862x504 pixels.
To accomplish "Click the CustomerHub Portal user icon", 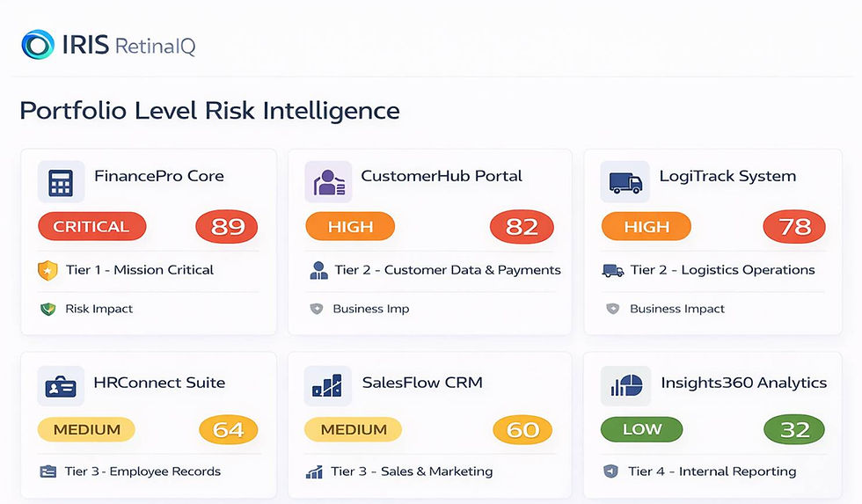I will pyautogui.click(x=327, y=182).
